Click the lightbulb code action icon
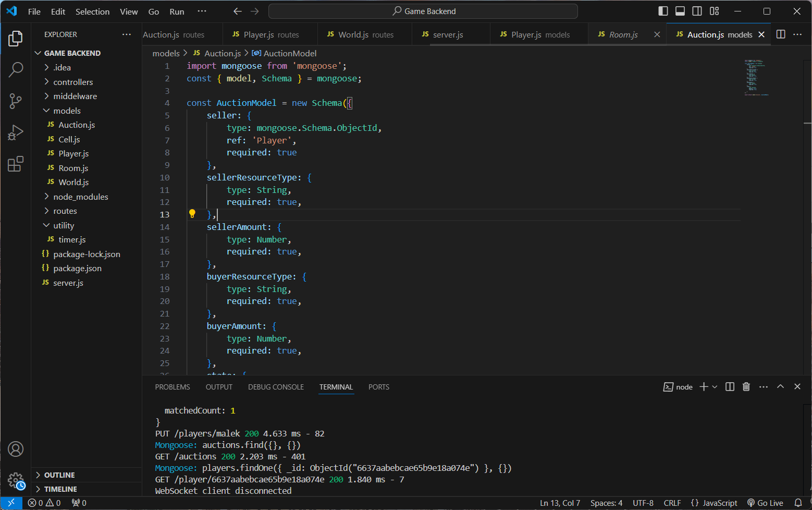 coord(192,214)
